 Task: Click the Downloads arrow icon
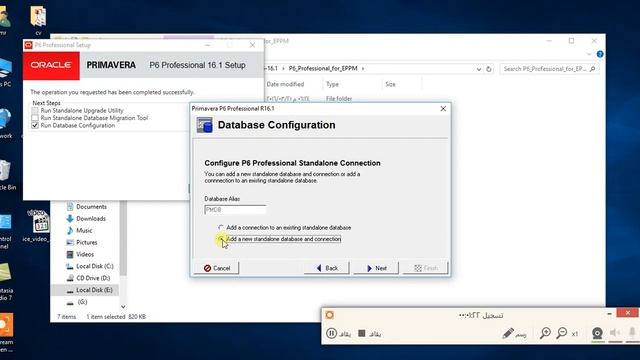(x=70, y=218)
